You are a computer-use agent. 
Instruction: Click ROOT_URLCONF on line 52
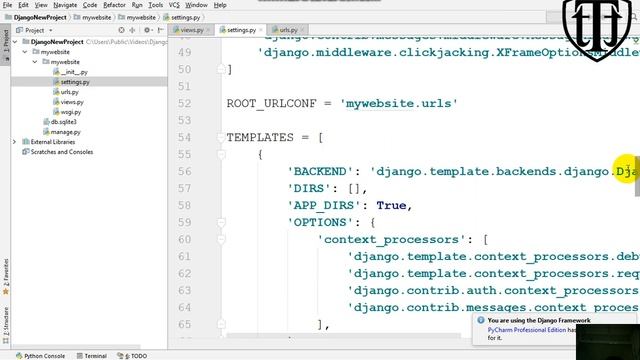click(x=271, y=104)
